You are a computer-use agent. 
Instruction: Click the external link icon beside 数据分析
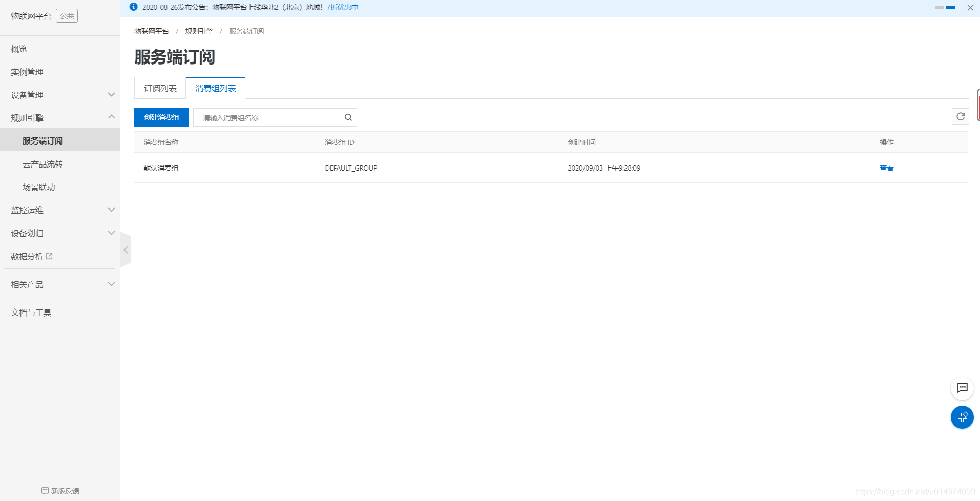click(x=50, y=256)
